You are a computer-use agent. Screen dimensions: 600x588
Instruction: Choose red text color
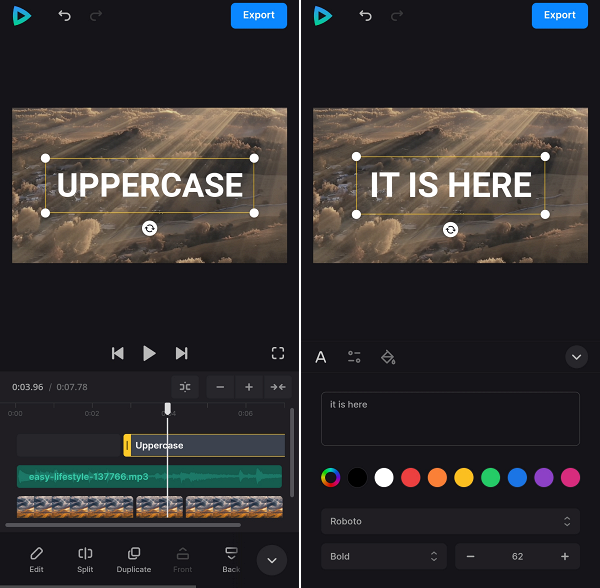click(411, 477)
